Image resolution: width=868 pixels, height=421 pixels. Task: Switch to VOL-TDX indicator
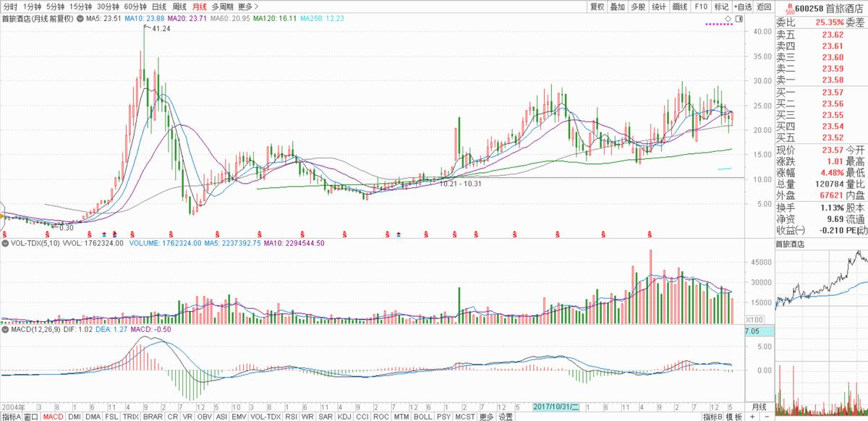click(265, 417)
